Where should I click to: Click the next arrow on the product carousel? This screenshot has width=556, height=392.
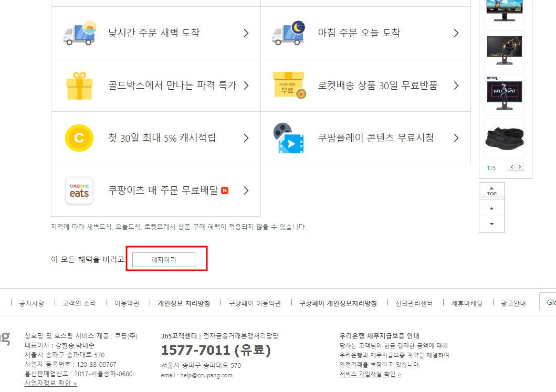(520, 166)
